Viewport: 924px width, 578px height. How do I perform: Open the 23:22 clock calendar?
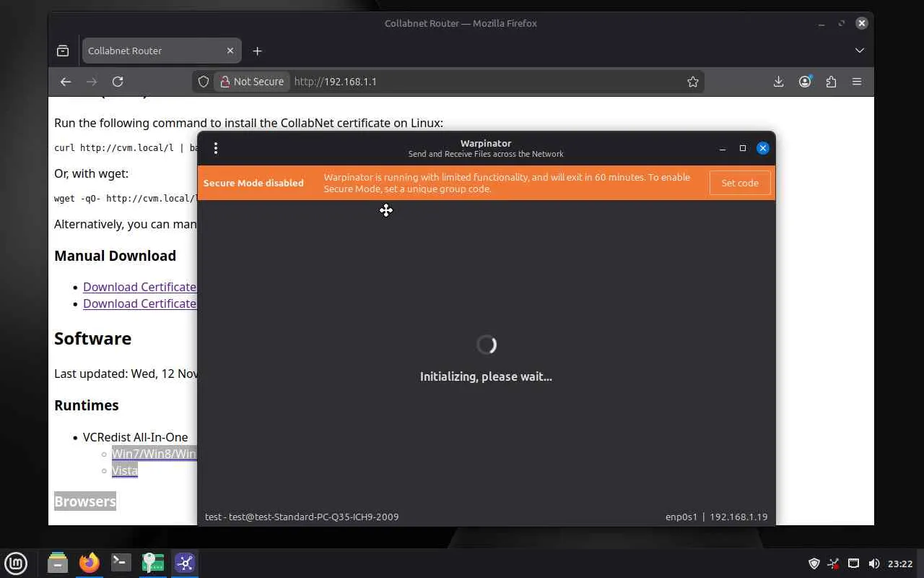click(x=900, y=564)
